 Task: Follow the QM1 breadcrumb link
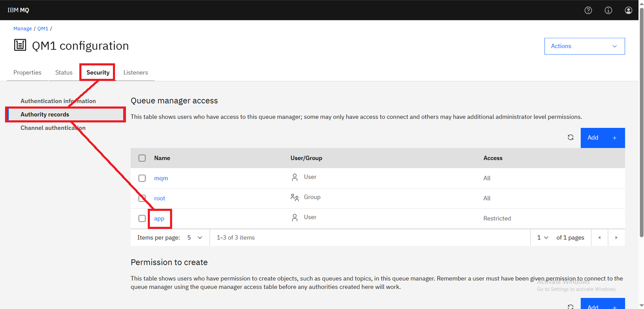click(x=43, y=29)
